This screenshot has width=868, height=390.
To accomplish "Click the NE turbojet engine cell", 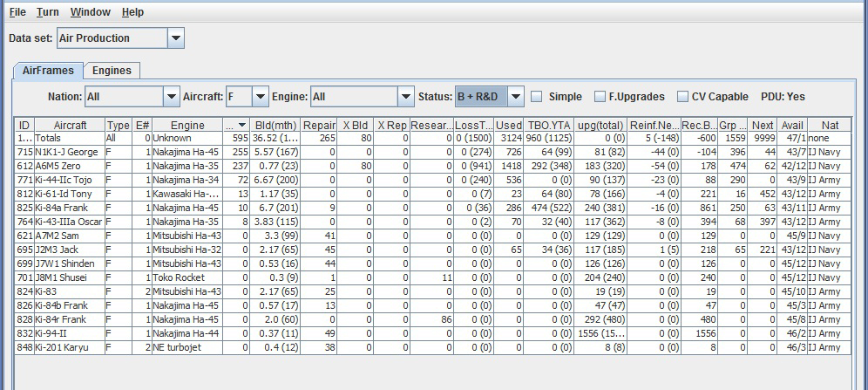I will coord(187,347).
